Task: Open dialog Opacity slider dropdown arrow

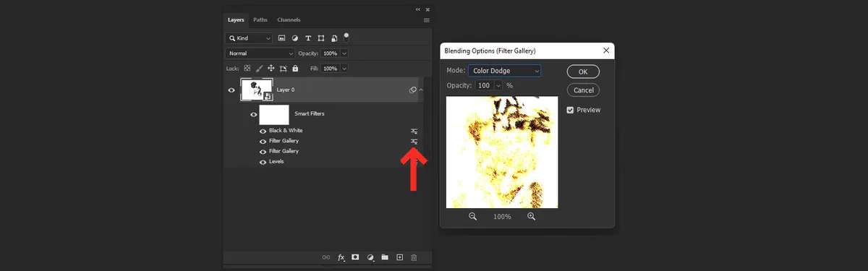Action: coord(498,85)
